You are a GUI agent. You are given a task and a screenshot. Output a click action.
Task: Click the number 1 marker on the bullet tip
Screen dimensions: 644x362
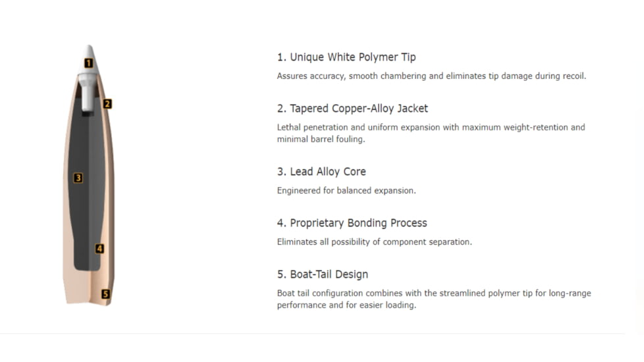(88, 63)
